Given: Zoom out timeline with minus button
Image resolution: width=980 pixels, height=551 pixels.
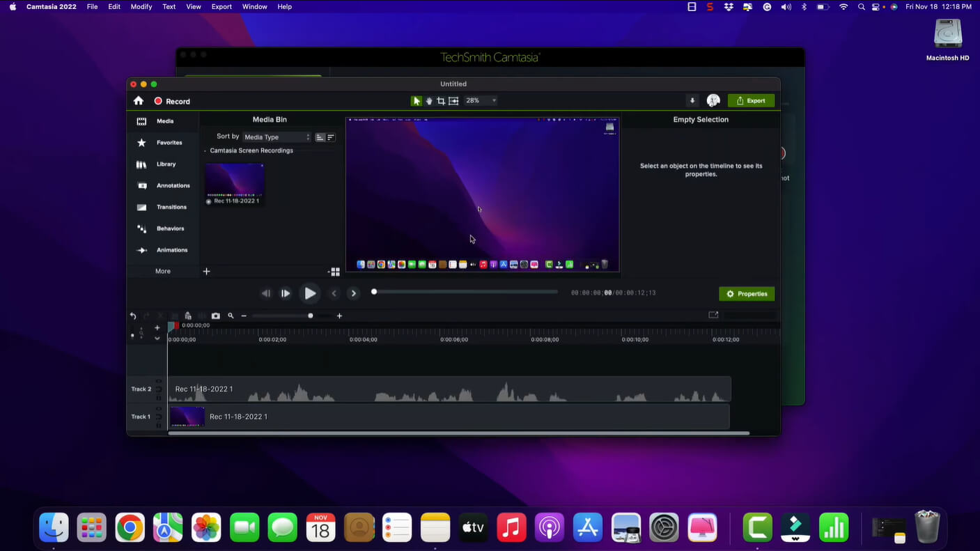Looking at the screenshot, I should tap(244, 316).
